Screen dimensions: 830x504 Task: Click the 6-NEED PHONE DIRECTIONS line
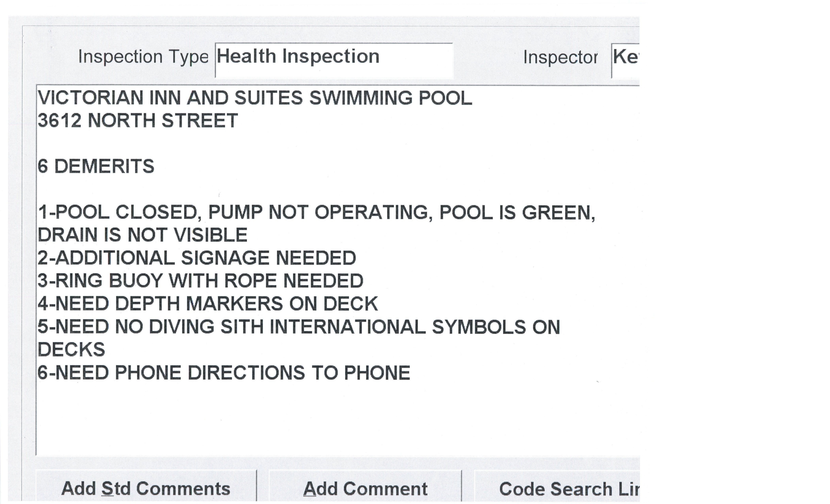click(x=224, y=373)
